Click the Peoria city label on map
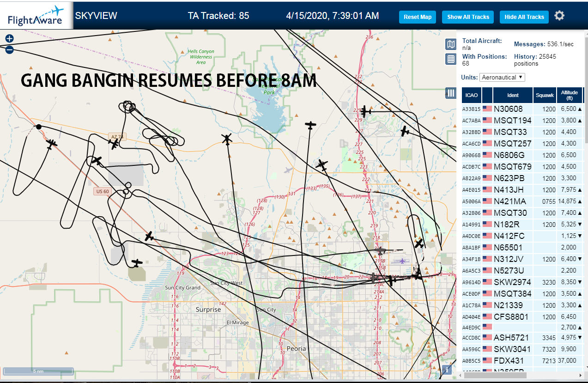588x383 pixels. [x=296, y=348]
